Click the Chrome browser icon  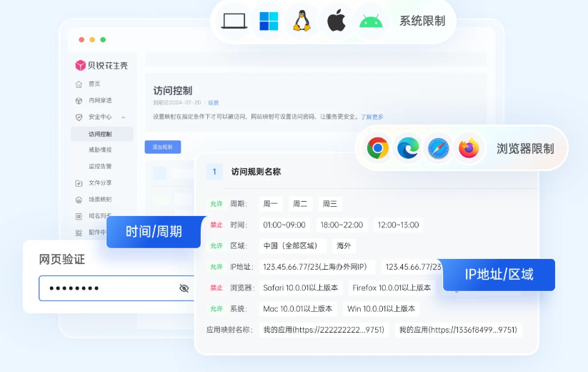pyautogui.click(x=378, y=148)
